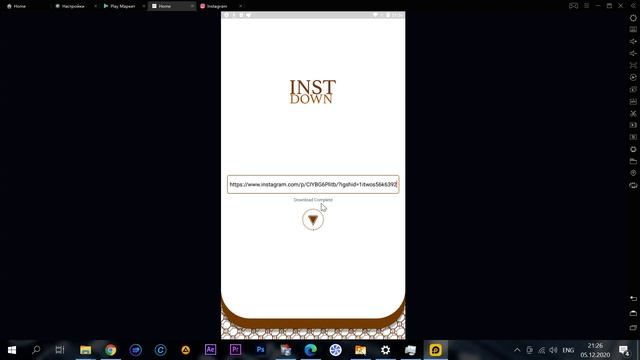The width and height of the screenshot is (640, 360).
Task: Click the Download Complete status text
Action: (x=313, y=200)
